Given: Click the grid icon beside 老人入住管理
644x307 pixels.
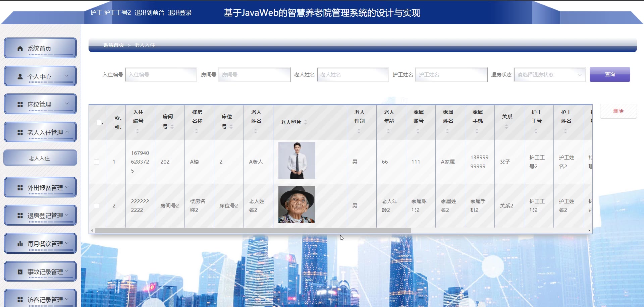Looking at the screenshot, I should pyautogui.click(x=20, y=133).
